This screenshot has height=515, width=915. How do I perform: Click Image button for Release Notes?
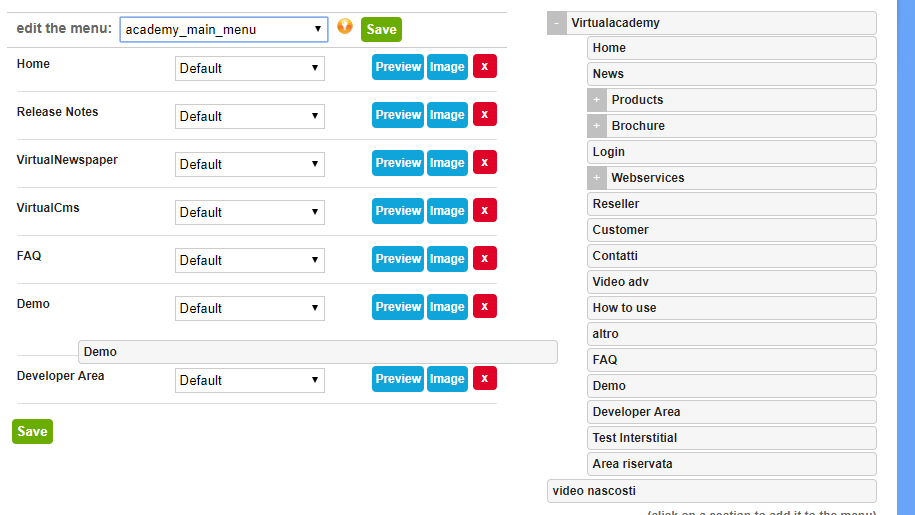click(x=447, y=115)
